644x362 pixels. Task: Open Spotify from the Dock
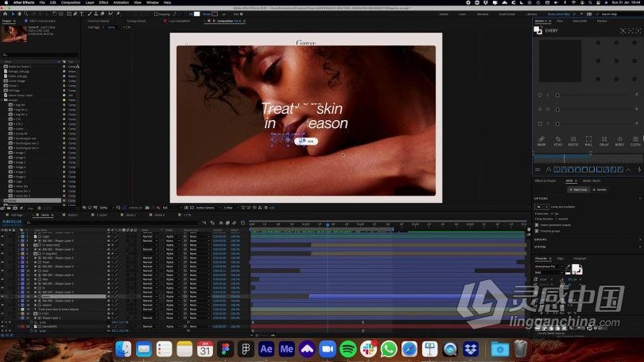tap(348, 348)
